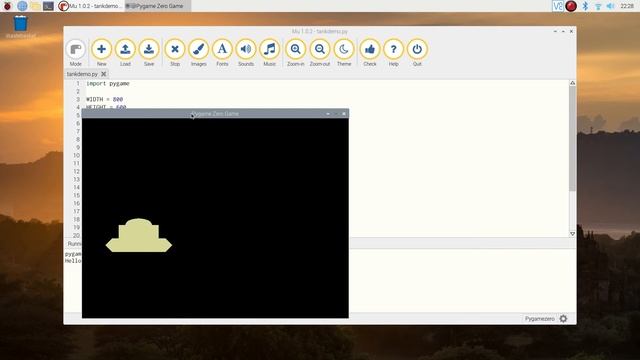Viewport: 640px width, 360px height.
Task: Open Bluetooth tray menu
Action: 585,6
